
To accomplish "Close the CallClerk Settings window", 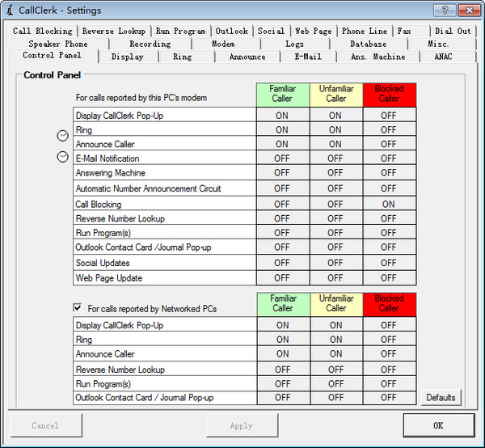I will tap(469, 11).
